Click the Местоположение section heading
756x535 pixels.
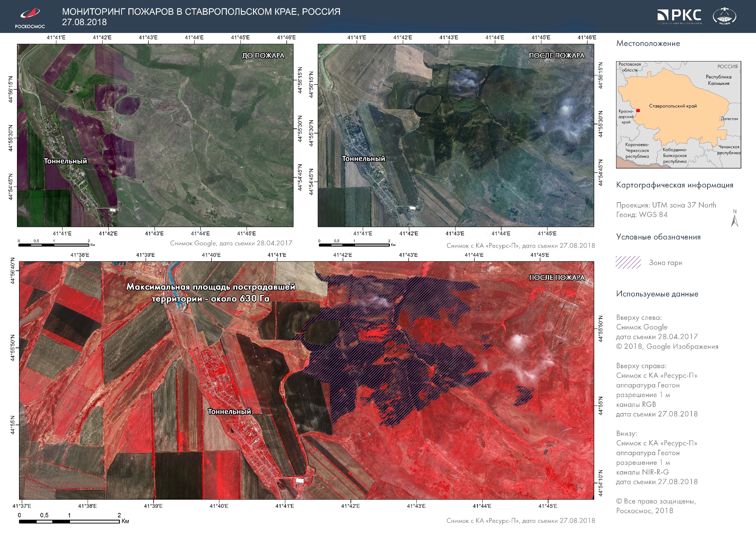(648, 43)
